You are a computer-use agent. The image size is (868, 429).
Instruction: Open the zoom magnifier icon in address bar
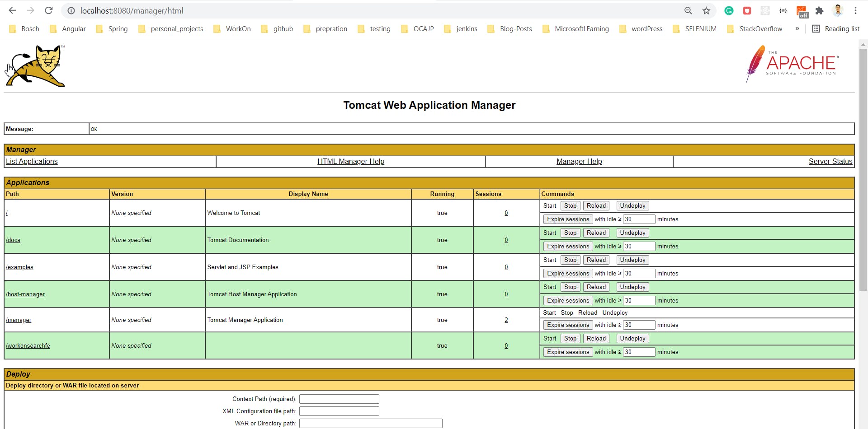tap(688, 10)
